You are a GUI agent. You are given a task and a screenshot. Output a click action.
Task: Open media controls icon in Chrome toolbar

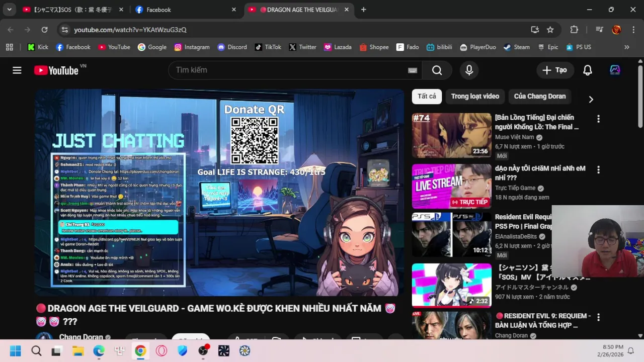[x=599, y=30]
